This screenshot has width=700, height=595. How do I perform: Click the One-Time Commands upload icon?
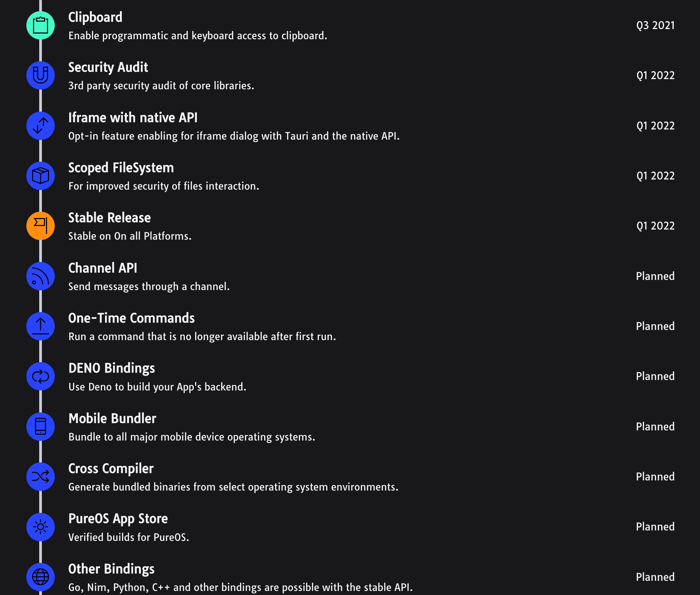click(x=40, y=326)
